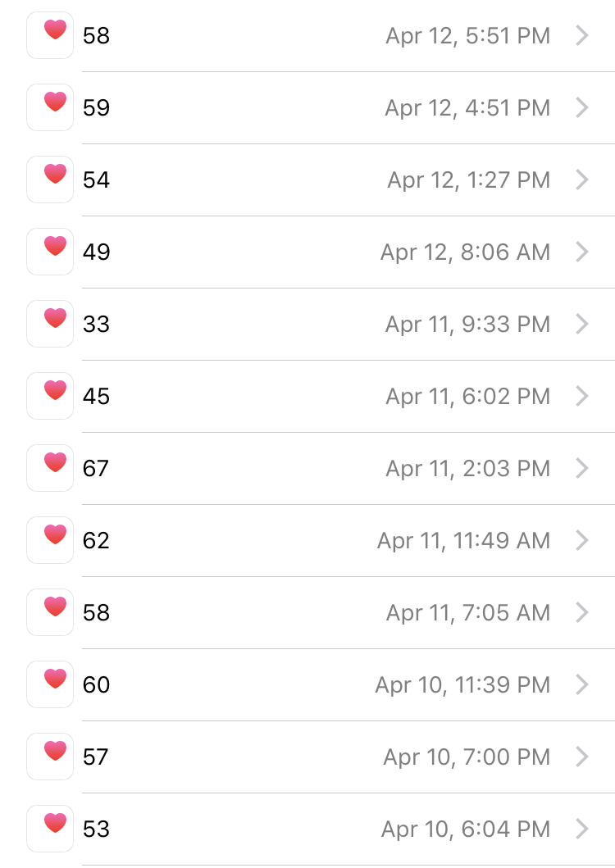Select heart icon beside 60 reading

point(50,684)
